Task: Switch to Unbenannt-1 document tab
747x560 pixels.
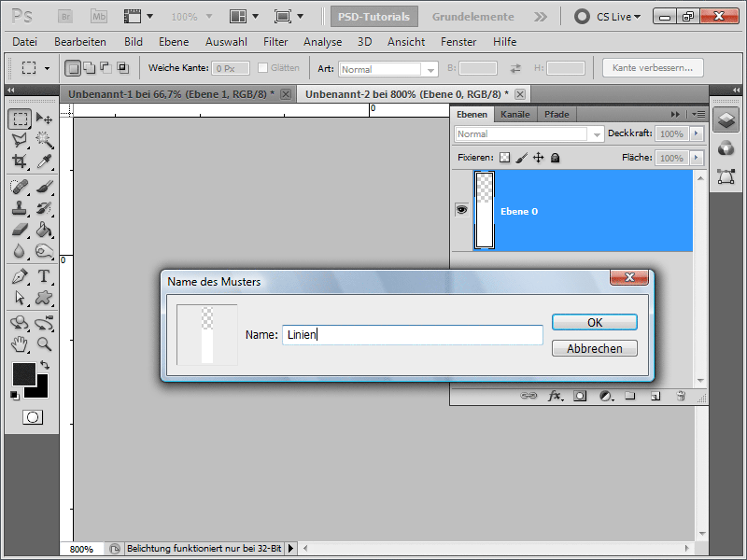Action: [172, 94]
